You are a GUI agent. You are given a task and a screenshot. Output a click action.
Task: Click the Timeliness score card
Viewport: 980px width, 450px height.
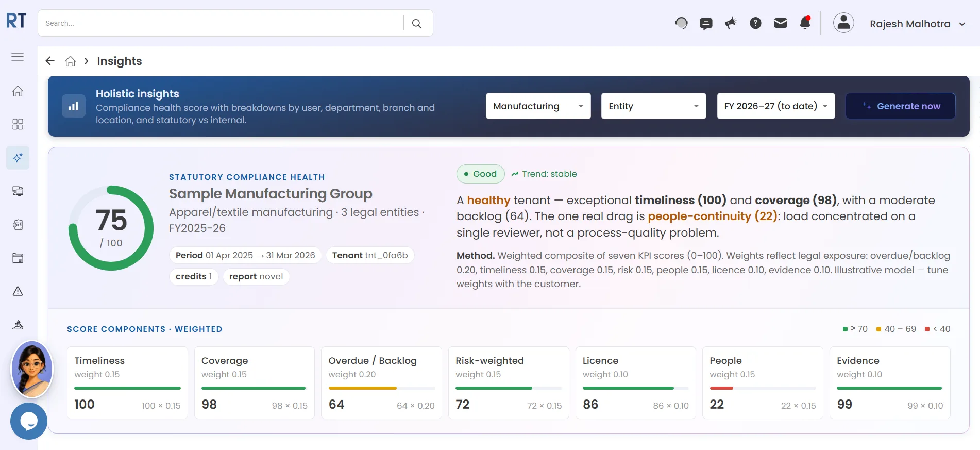[x=127, y=382]
